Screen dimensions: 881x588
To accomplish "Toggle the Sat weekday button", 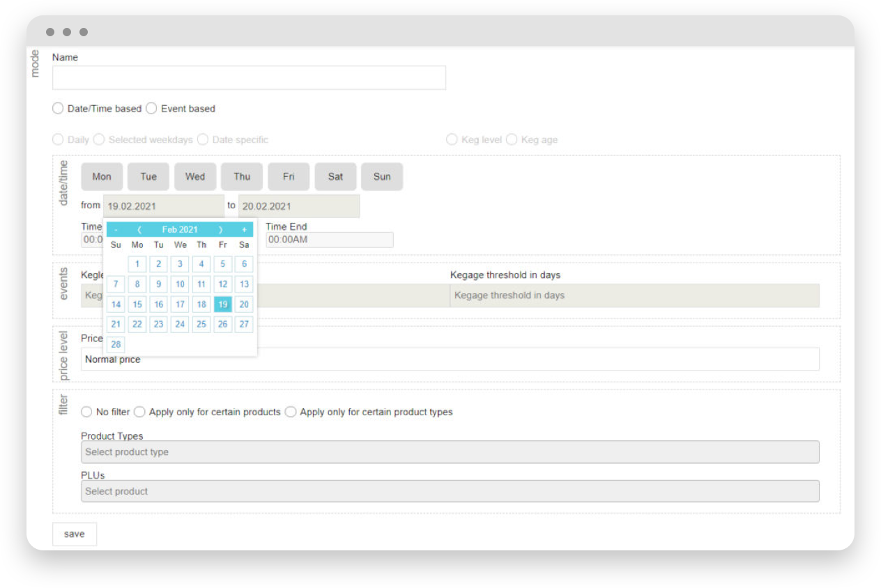I will [335, 177].
